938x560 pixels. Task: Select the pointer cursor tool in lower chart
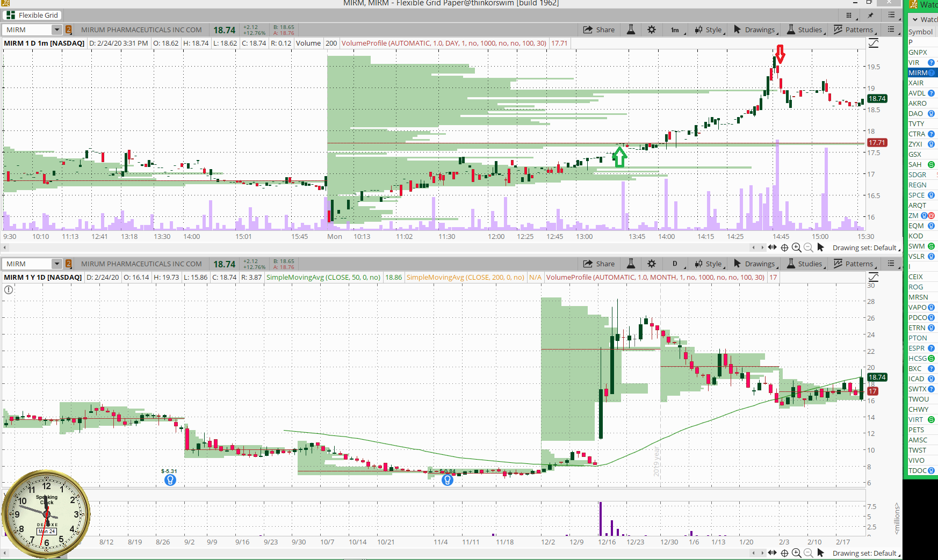coord(821,553)
